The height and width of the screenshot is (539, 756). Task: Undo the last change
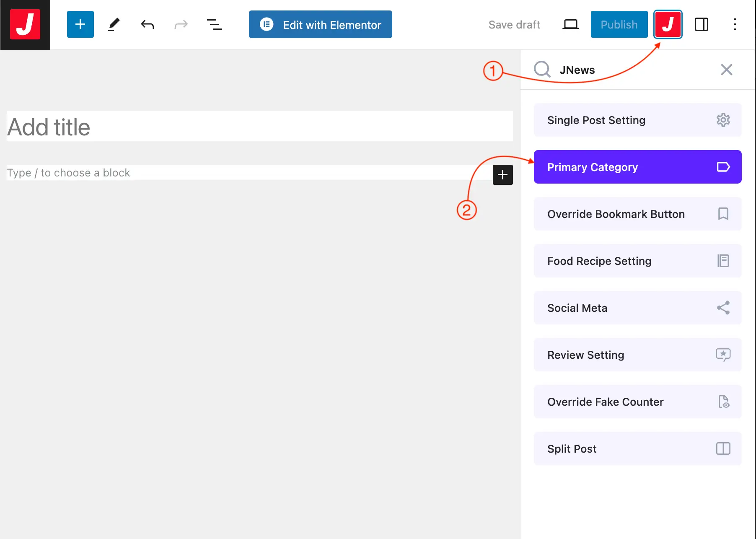point(148,25)
